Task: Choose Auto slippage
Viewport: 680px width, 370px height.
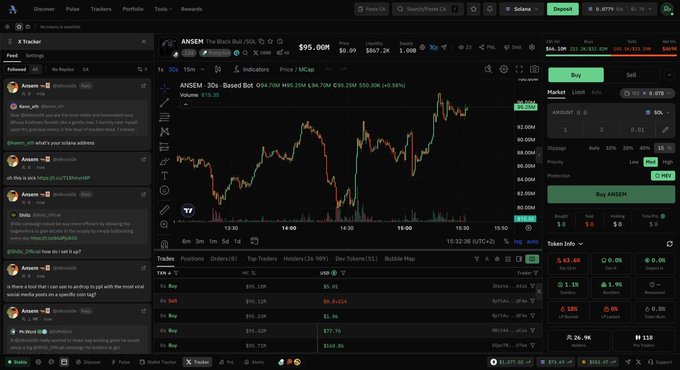Action: coord(594,148)
